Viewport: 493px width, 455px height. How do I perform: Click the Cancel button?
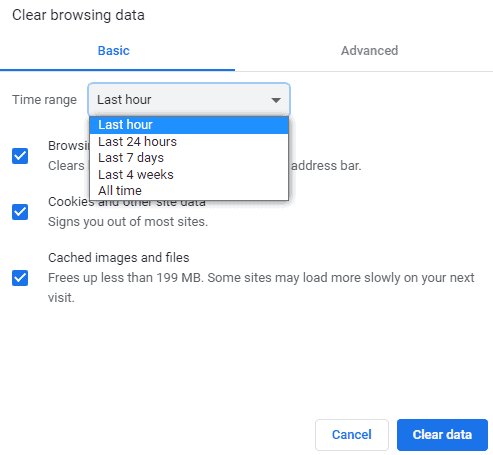[352, 435]
